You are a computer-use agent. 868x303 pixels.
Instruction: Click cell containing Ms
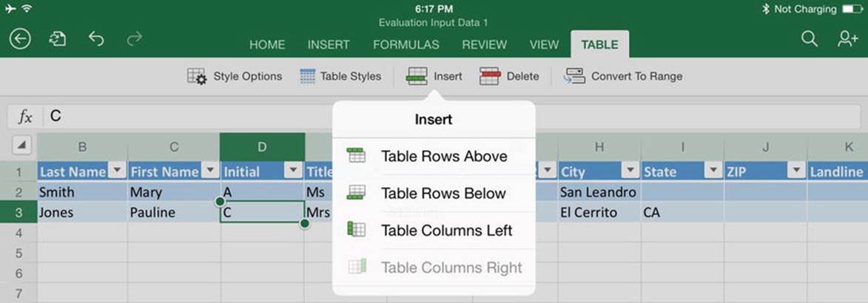[x=319, y=192]
